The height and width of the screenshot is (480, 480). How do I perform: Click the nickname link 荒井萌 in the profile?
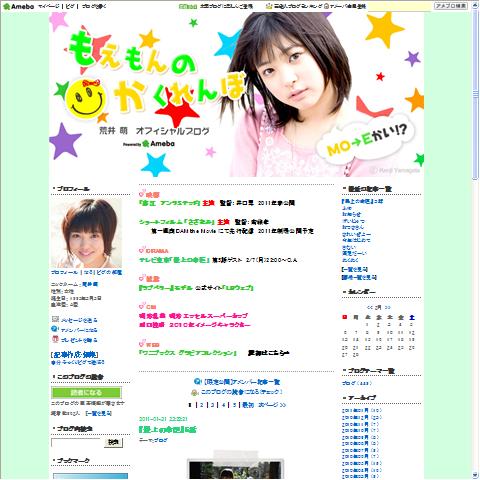click(90, 284)
